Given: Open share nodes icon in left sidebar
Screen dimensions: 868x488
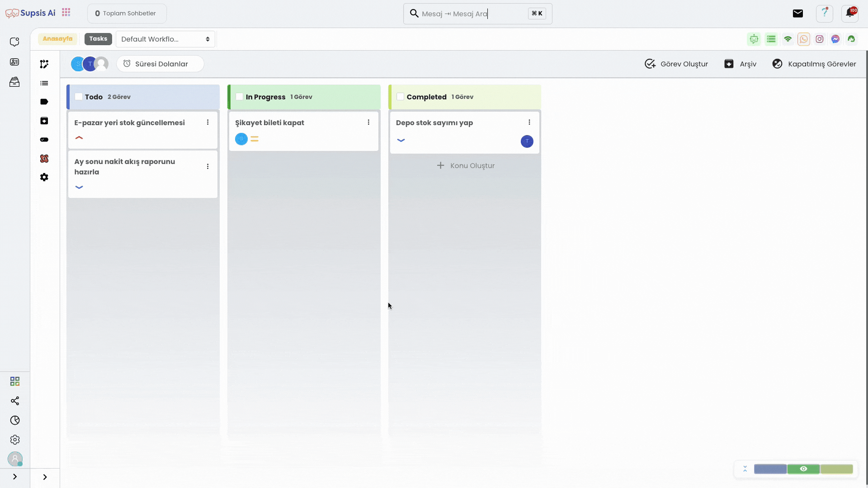Looking at the screenshot, I should coord(15,401).
